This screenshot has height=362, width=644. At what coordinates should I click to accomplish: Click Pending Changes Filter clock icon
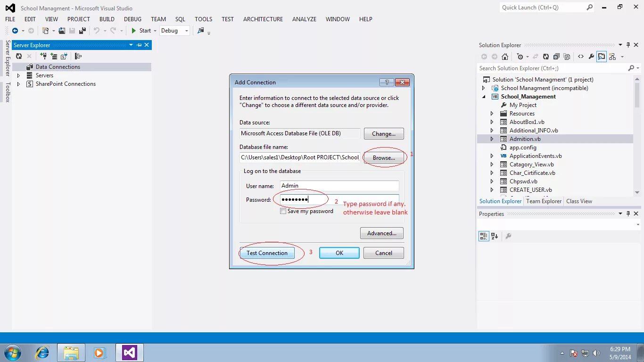(x=520, y=57)
